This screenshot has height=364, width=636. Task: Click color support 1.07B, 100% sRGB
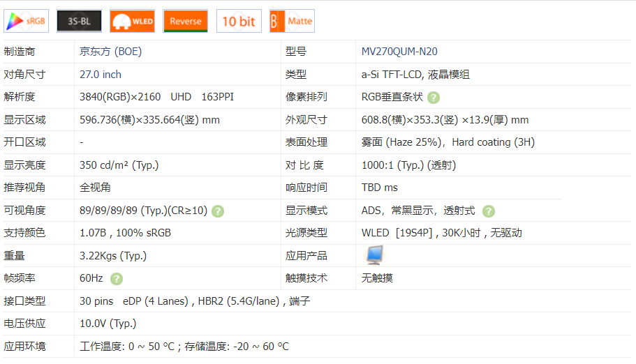[126, 233]
